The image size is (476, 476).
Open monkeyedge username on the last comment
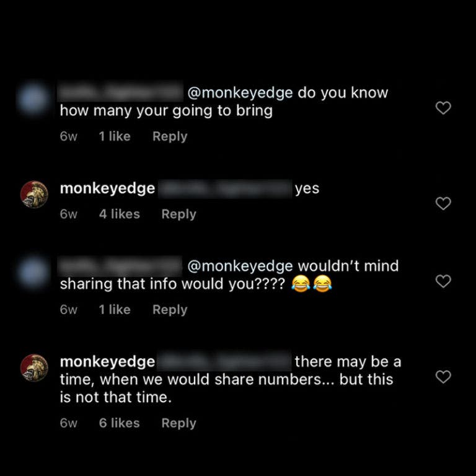tap(107, 362)
